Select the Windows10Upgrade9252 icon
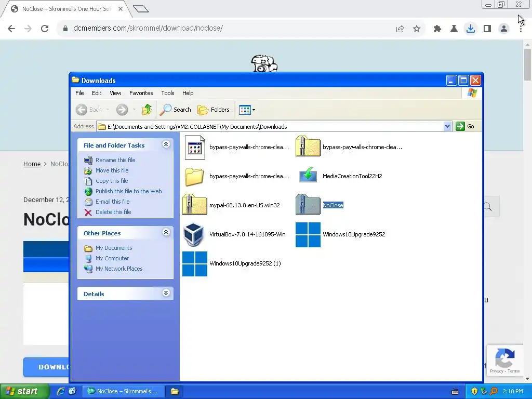532x399 pixels. (x=308, y=234)
